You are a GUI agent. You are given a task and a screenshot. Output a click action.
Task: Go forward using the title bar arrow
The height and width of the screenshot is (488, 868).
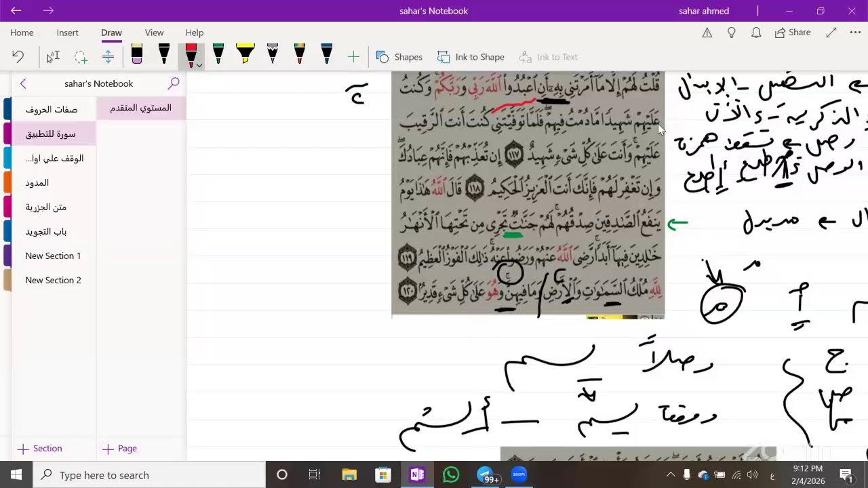48,11
